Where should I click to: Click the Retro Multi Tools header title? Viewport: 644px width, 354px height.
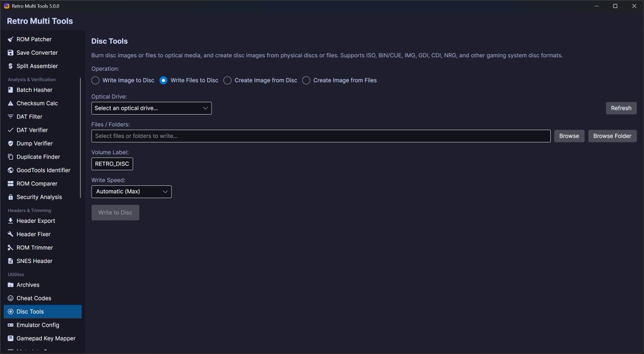[x=40, y=21]
